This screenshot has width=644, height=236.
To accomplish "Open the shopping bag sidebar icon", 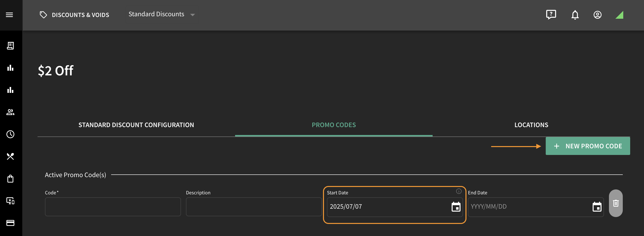I will point(10,179).
